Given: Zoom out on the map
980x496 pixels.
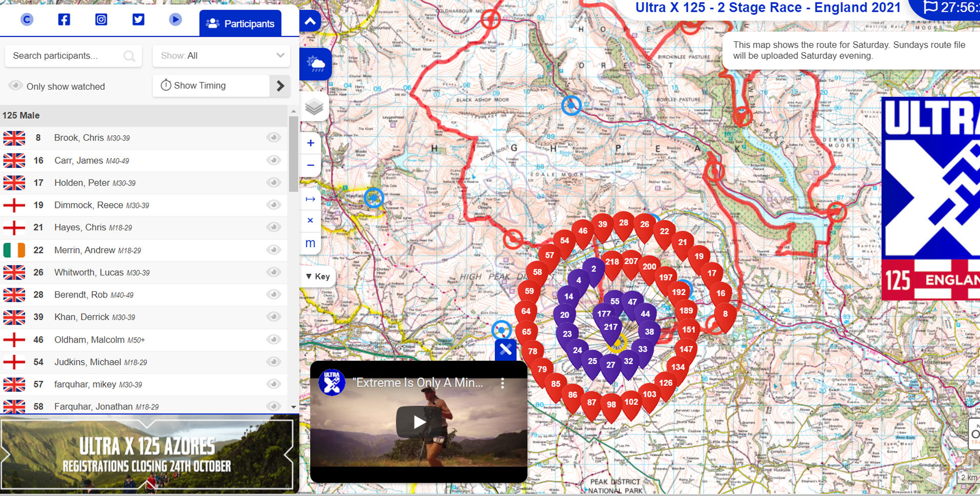Looking at the screenshot, I should tap(310, 165).
